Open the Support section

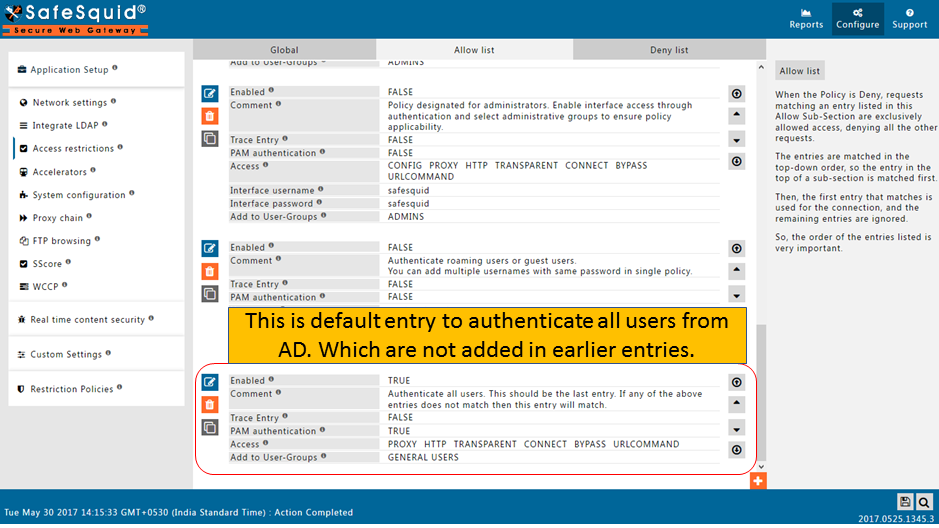[909, 19]
